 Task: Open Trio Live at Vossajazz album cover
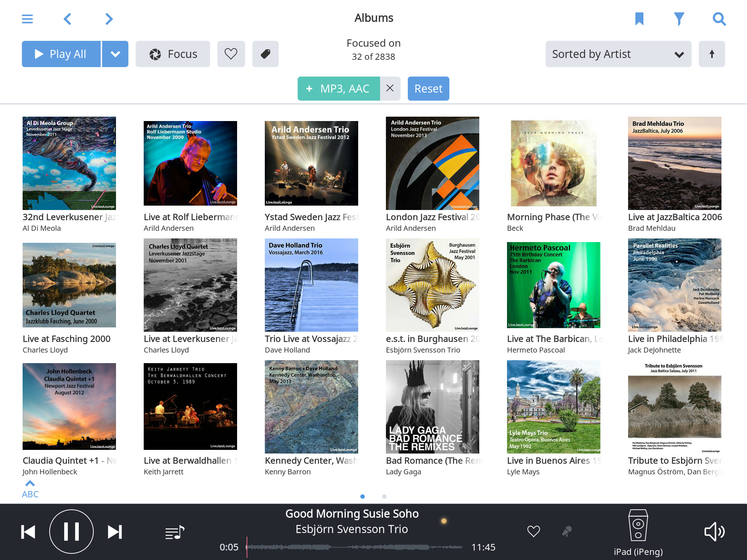(311, 285)
